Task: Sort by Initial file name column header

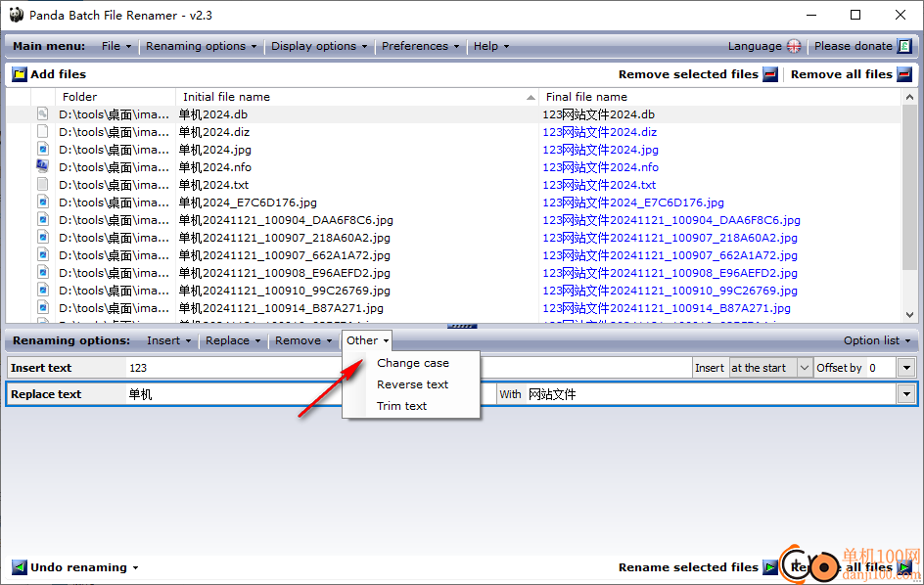Action: point(357,97)
